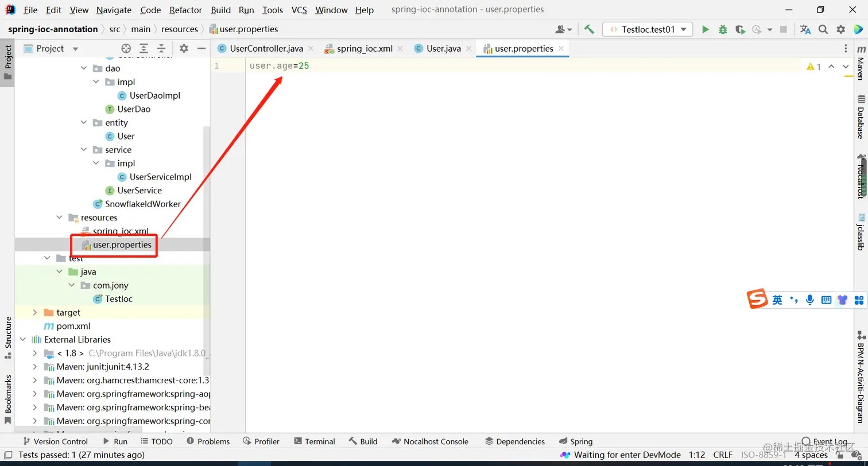The image size is (868, 466).
Task: Click CRLF line separator in status bar
Action: [x=723, y=455]
